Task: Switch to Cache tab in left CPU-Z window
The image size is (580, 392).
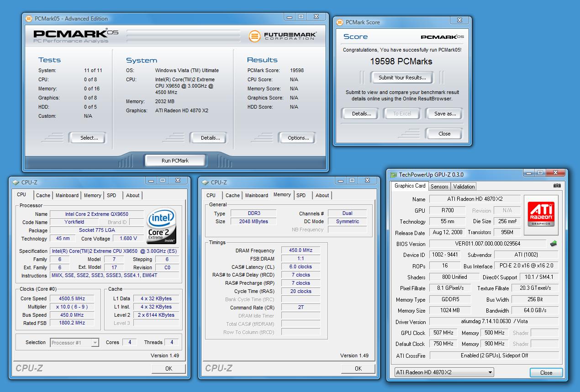Action: 43,195
